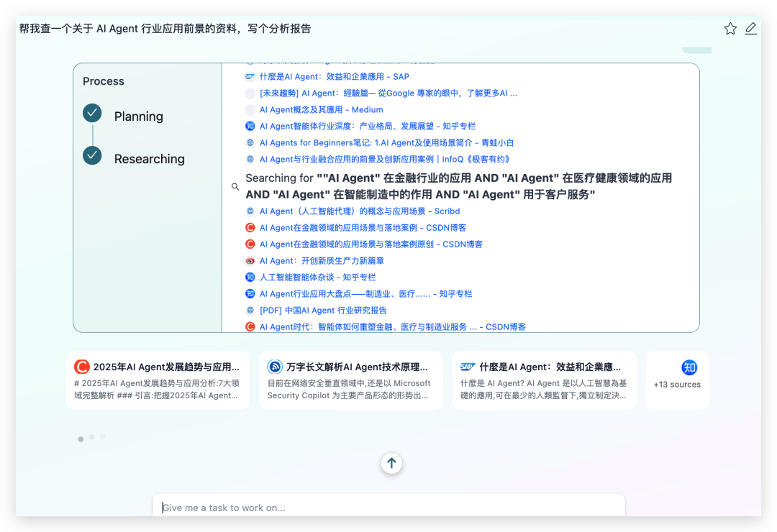Viewport: 777px width, 532px height.
Task: Open link AI Agent在金融领域的应用场景与落地案例 - CSDN博客
Action: point(363,227)
